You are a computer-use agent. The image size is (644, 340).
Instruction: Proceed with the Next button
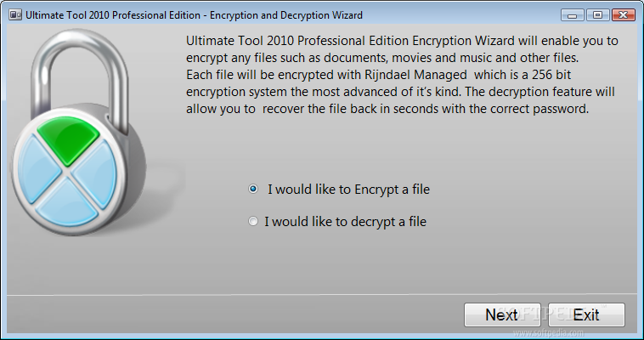click(x=502, y=314)
